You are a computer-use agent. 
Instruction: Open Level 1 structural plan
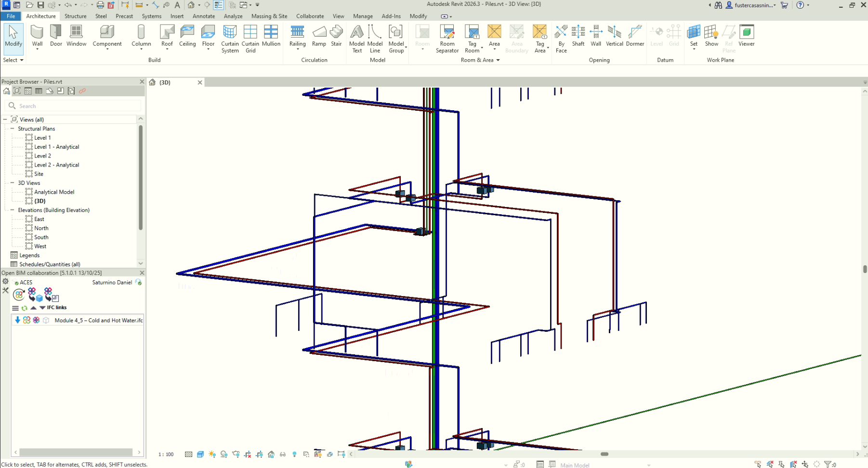tap(42, 138)
